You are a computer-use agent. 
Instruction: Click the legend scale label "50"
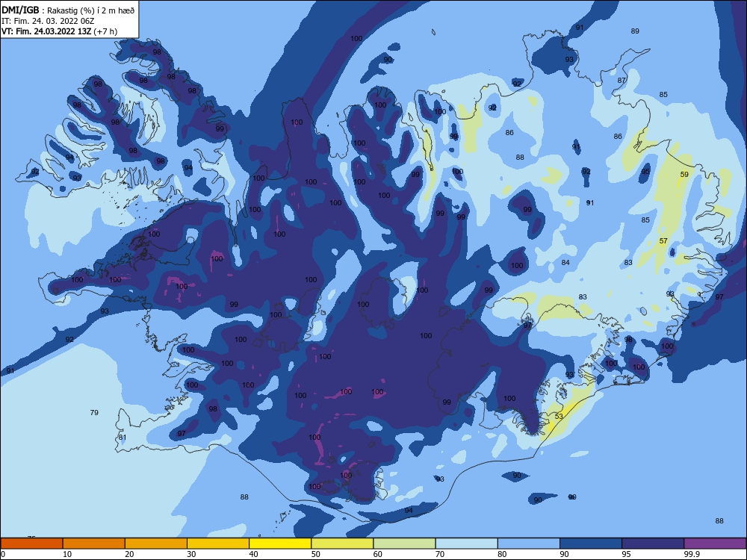(316, 554)
